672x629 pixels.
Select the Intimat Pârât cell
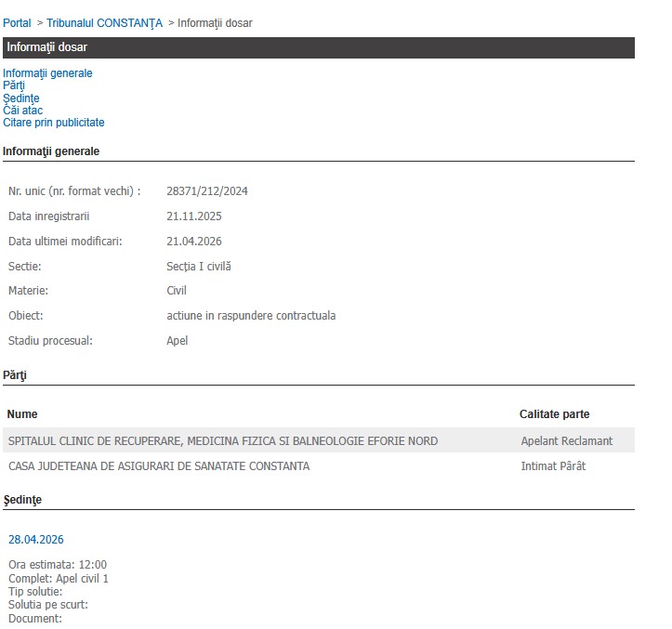(553, 465)
